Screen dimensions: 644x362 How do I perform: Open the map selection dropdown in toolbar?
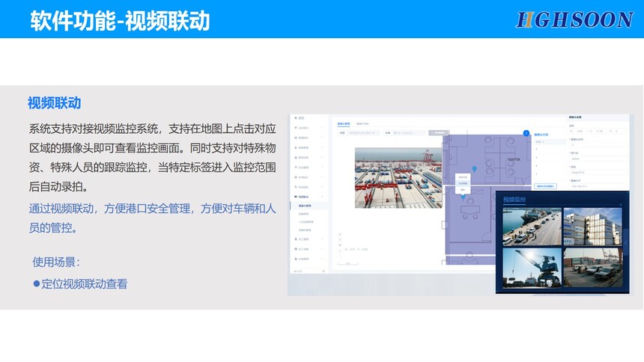[363, 133]
